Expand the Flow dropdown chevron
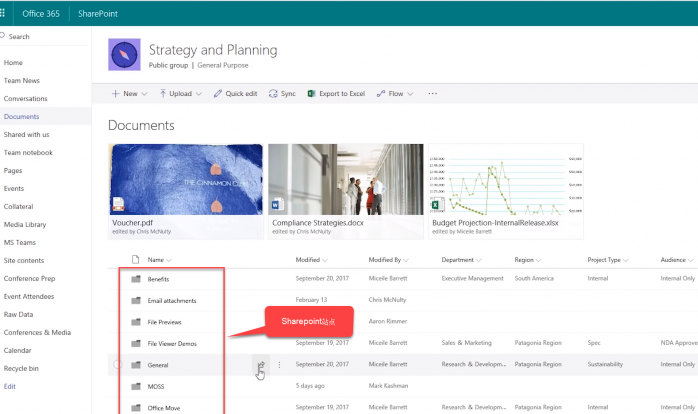Screen dimensions: 698x414 (410, 94)
